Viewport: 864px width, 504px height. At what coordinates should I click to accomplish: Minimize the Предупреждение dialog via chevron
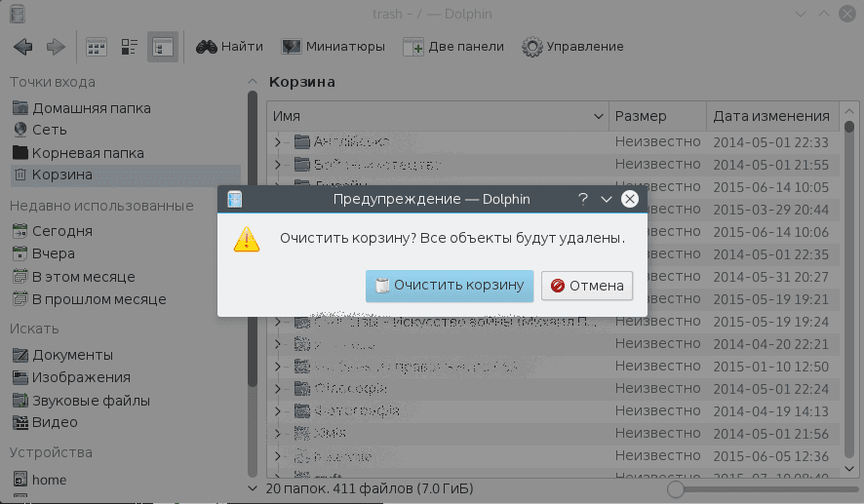point(607,199)
